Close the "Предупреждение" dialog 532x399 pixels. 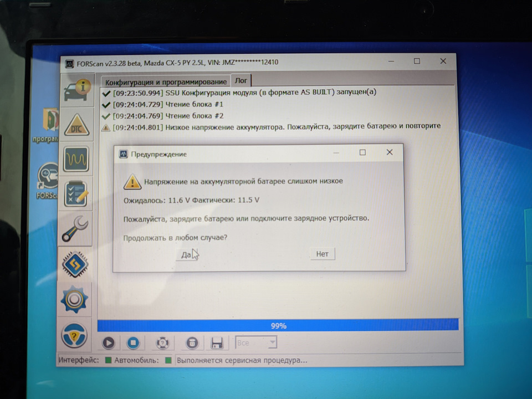[x=390, y=152]
